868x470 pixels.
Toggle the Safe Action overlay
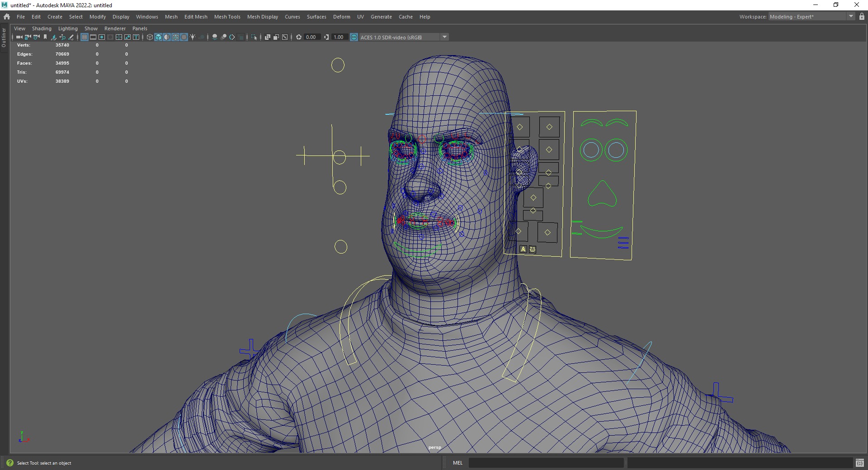[x=127, y=37]
